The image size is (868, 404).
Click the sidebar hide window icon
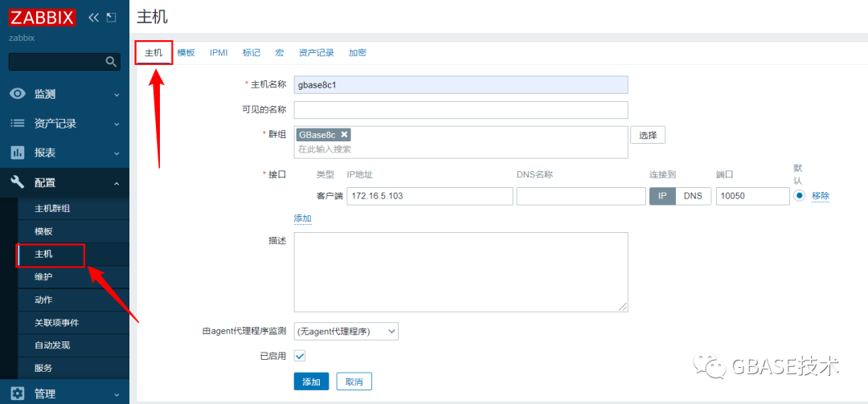point(111,17)
